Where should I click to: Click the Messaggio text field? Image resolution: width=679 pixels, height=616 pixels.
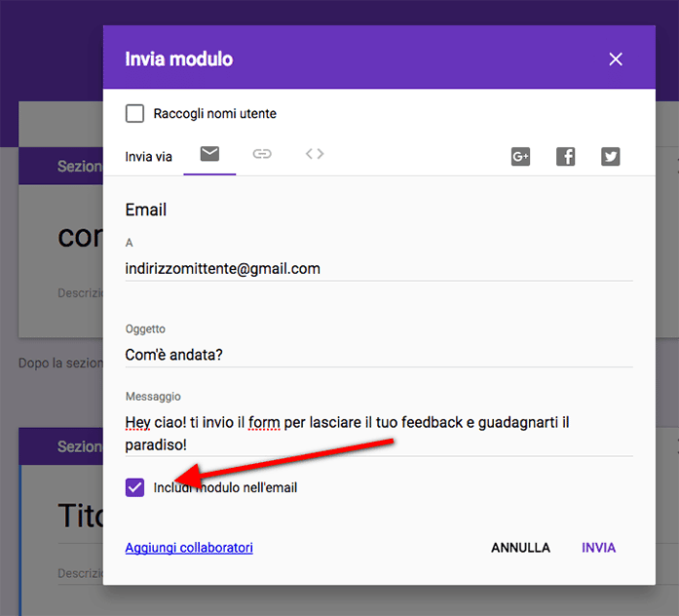click(379, 434)
